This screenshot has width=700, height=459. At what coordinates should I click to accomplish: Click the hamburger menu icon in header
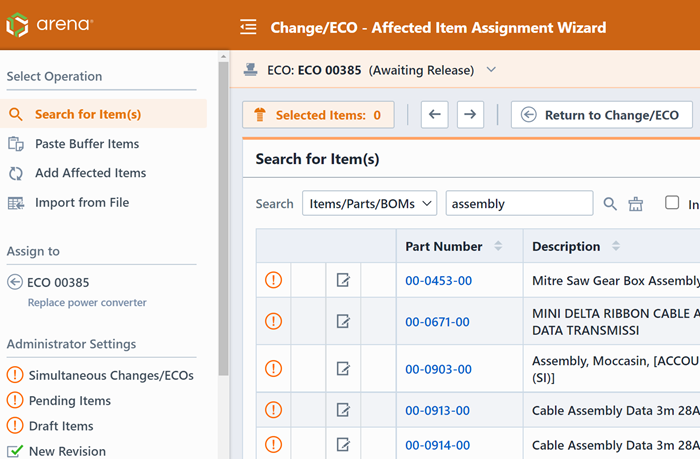[249, 27]
